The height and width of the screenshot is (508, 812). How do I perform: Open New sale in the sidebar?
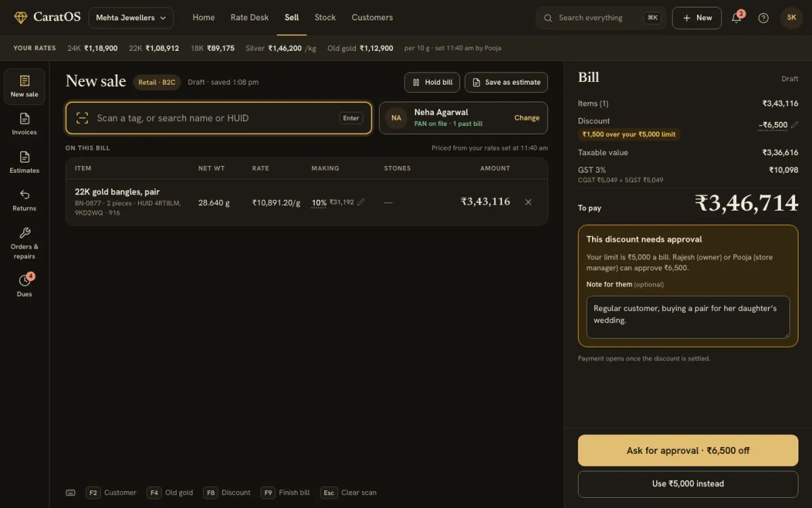[x=24, y=87]
